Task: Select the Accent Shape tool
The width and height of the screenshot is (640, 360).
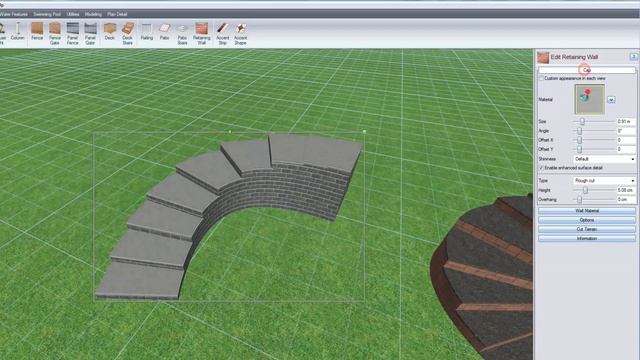Action: 240,33
